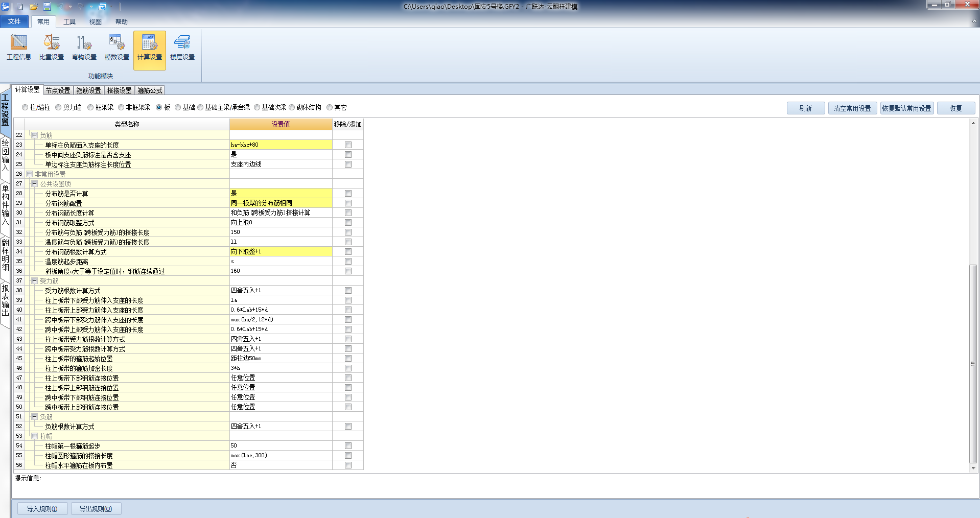Screen dimensions: 980x518
Task: Open undo history dropdown arrow
Action: [69, 7]
